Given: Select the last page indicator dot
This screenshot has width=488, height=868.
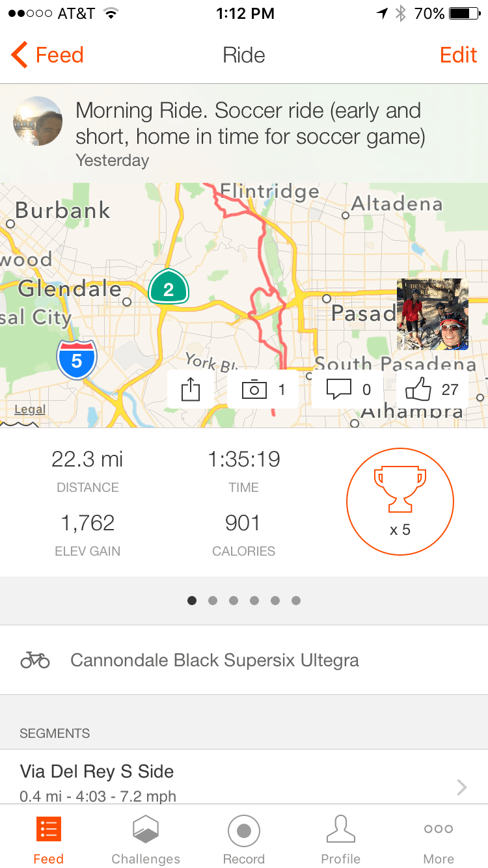Looking at the screenshot, I should pos(296,601).
